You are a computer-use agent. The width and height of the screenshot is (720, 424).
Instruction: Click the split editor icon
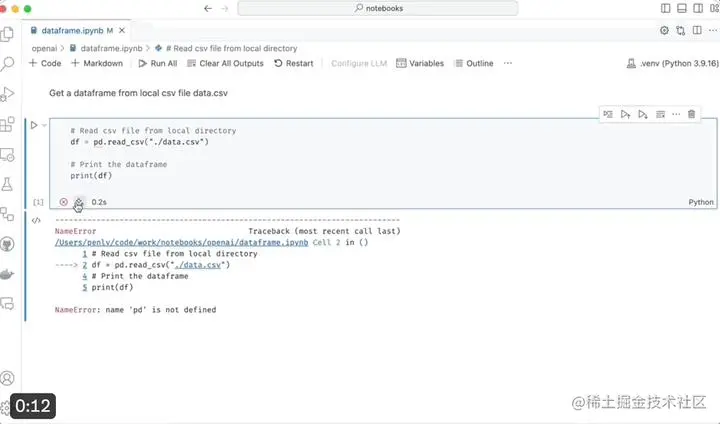tap(697, 30)
